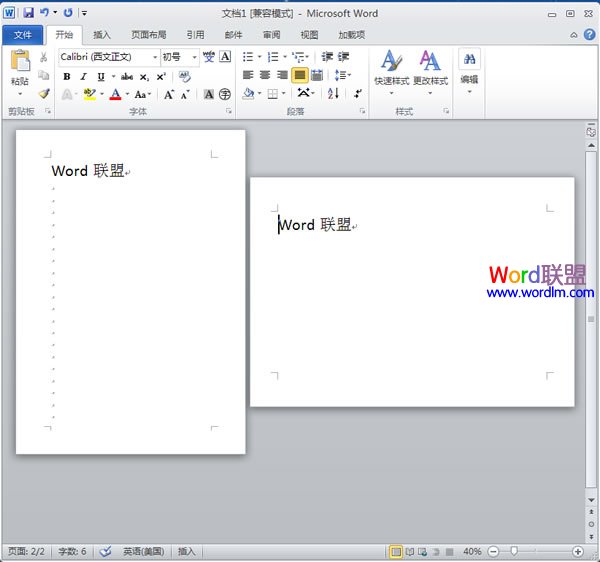This screenshot has width=600, height=562.
Task: Click Show/Hide paragraph marks icon
Action: pos(358,93)
